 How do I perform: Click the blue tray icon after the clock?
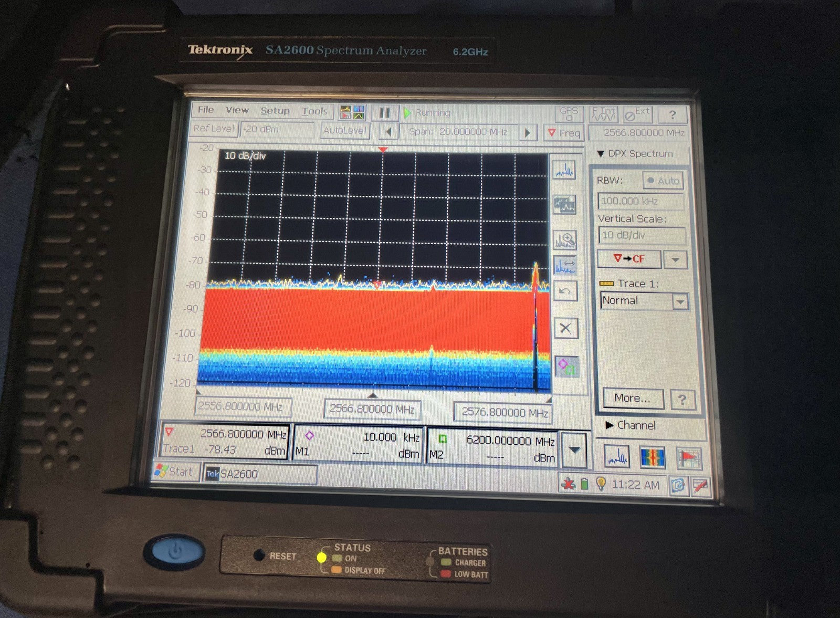click(x=678, y=486)
